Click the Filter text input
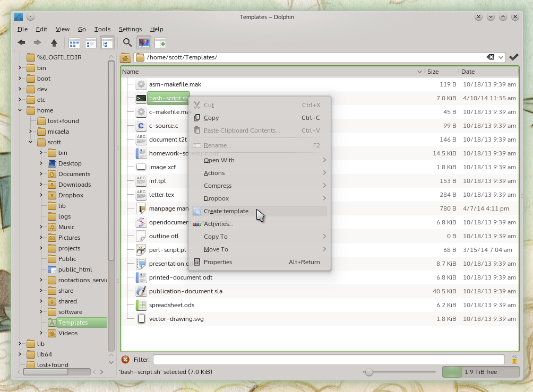This screenshot has height=392, width=533. pyautogui.click(x=329, y=360)
